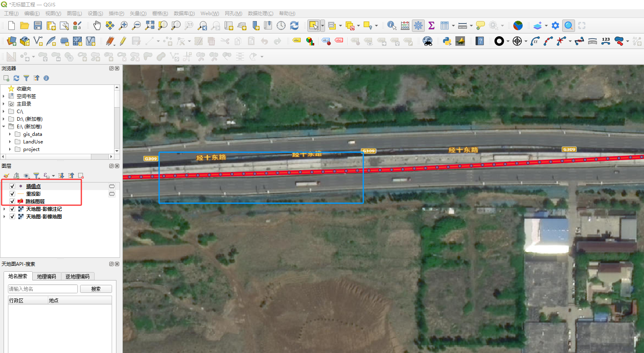Open the Identify Features tool
The height and width of the screenshot is (353, 644).
point(392,25)
